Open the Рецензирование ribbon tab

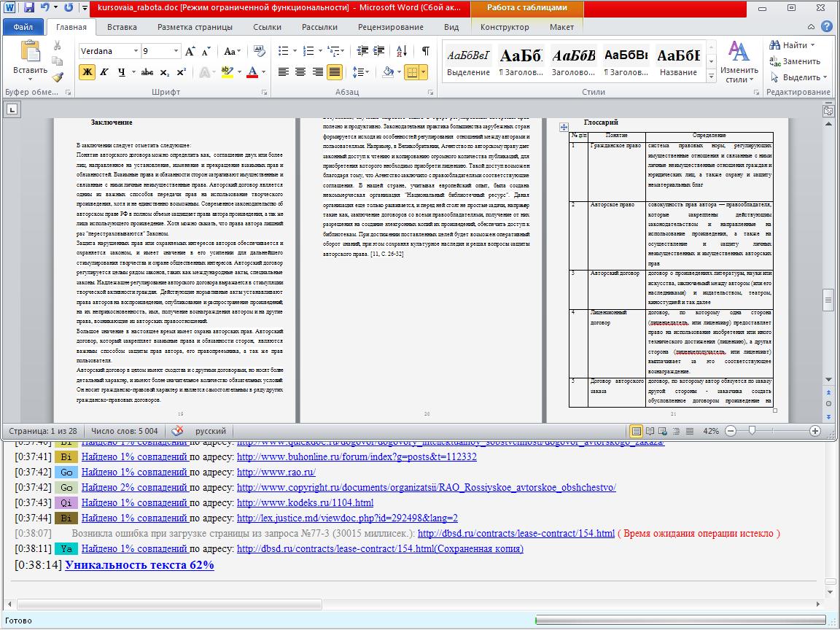point(390,27)
